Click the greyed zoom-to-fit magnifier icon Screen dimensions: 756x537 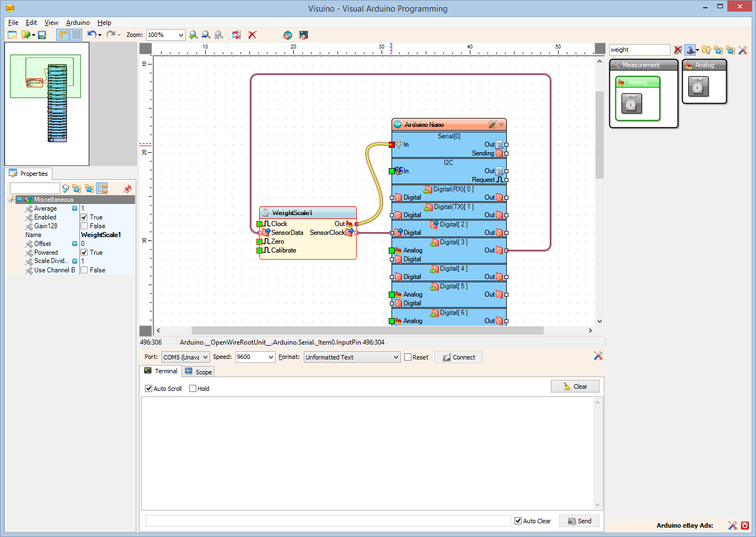(219, 35)
